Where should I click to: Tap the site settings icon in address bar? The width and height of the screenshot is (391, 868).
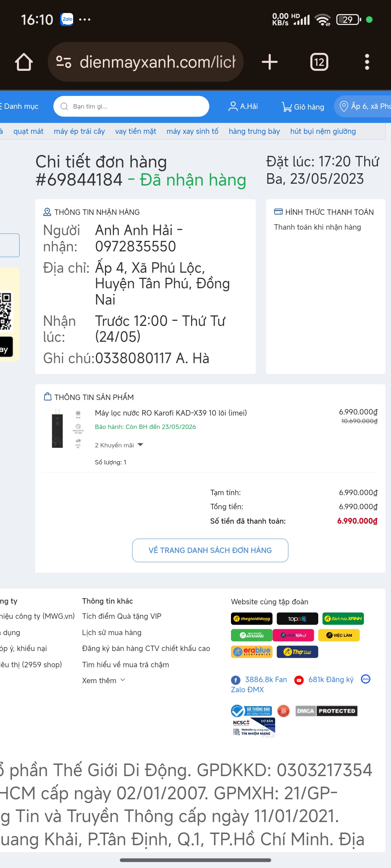(64, 62)
